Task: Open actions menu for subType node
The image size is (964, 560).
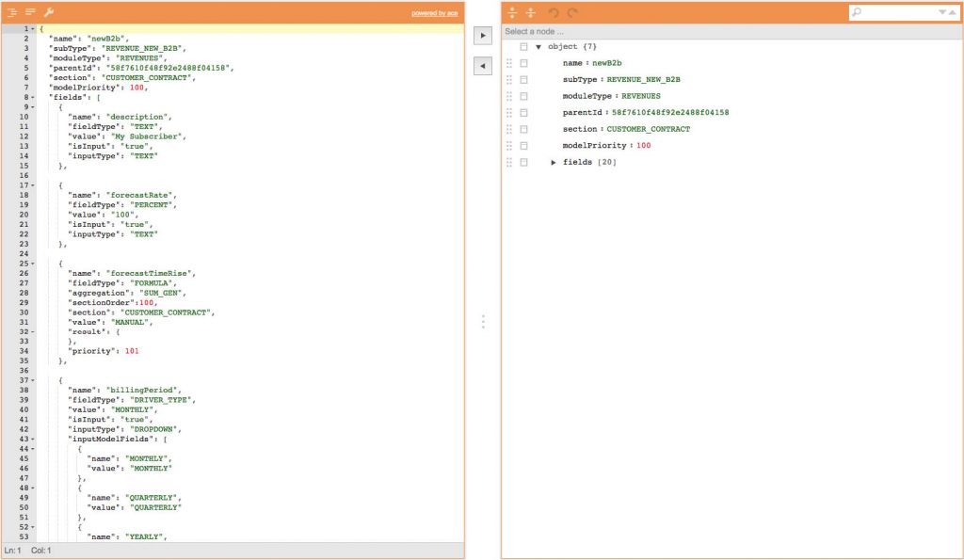Action: [x=523, y=80]
